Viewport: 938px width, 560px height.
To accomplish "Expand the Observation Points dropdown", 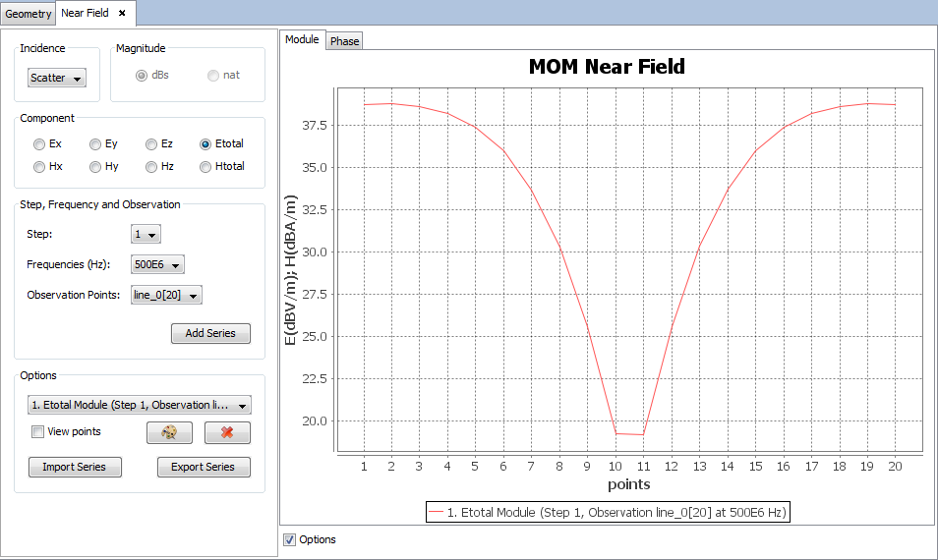I will [166, 295].
